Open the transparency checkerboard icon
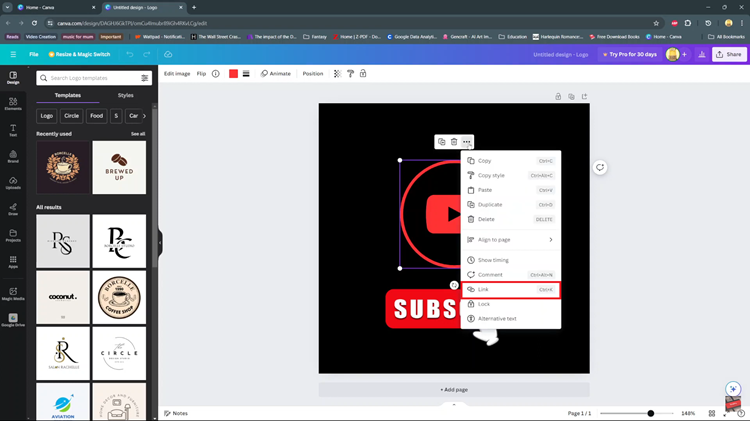This screenshot has width=750, height=421. 337,74
